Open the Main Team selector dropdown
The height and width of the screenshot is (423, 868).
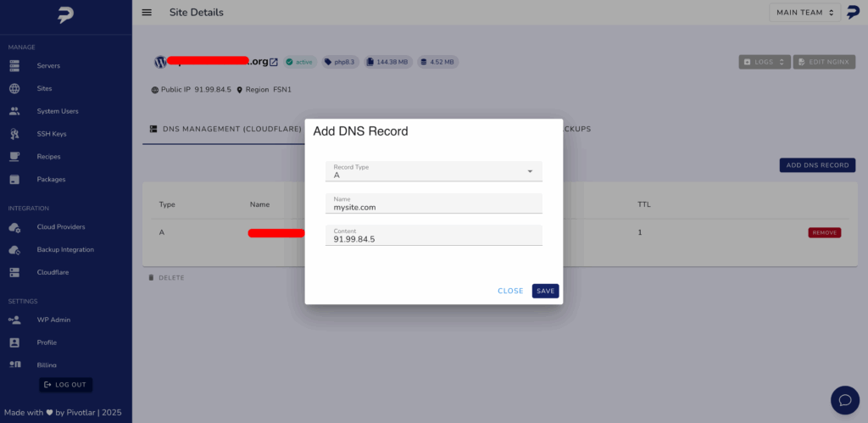click(x=805, y=12)
